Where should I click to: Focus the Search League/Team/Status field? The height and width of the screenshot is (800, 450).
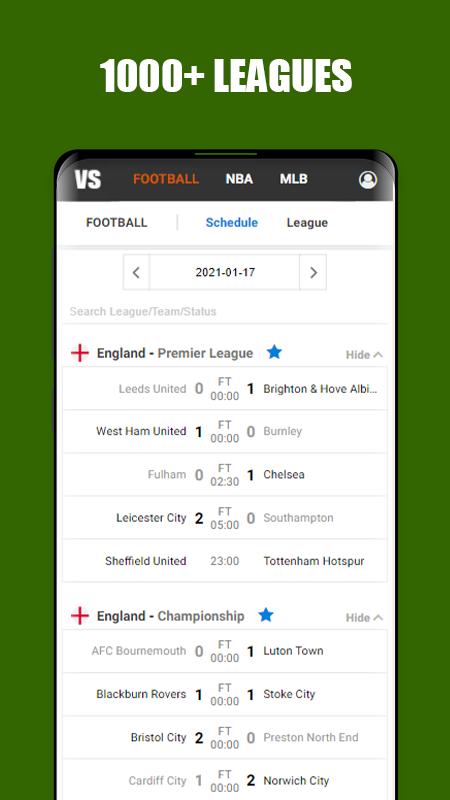pos(224,311)
